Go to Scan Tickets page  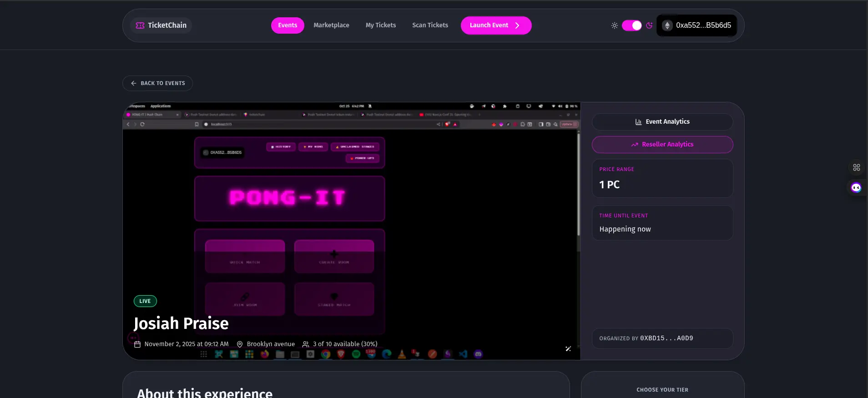tap(430, 25)
